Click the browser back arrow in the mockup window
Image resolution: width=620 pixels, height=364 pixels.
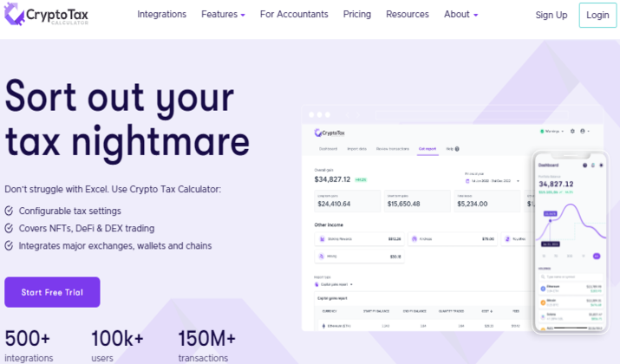348,115
